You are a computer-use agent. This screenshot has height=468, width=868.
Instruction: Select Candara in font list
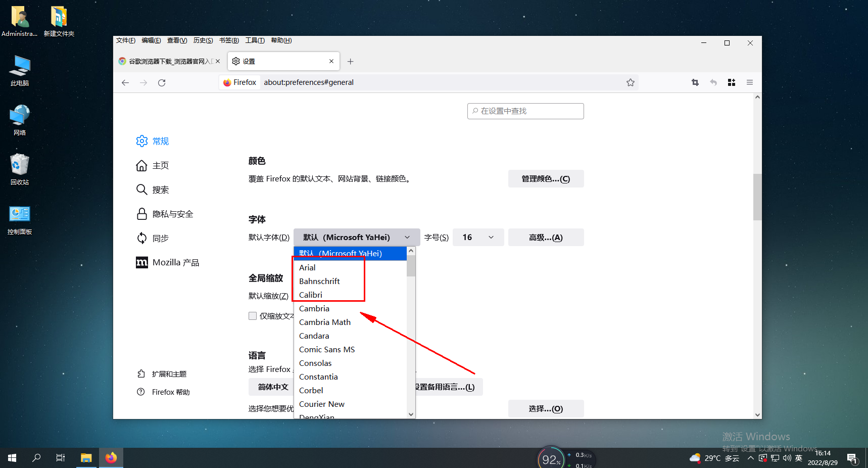pos(350,336)
